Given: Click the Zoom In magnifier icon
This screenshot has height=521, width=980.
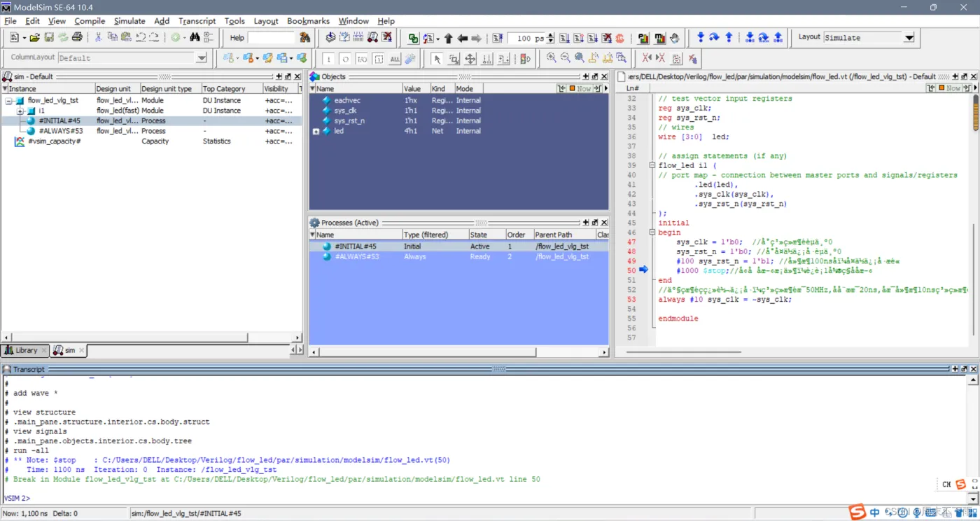Looking at the screenshot, I should point(552,58).
